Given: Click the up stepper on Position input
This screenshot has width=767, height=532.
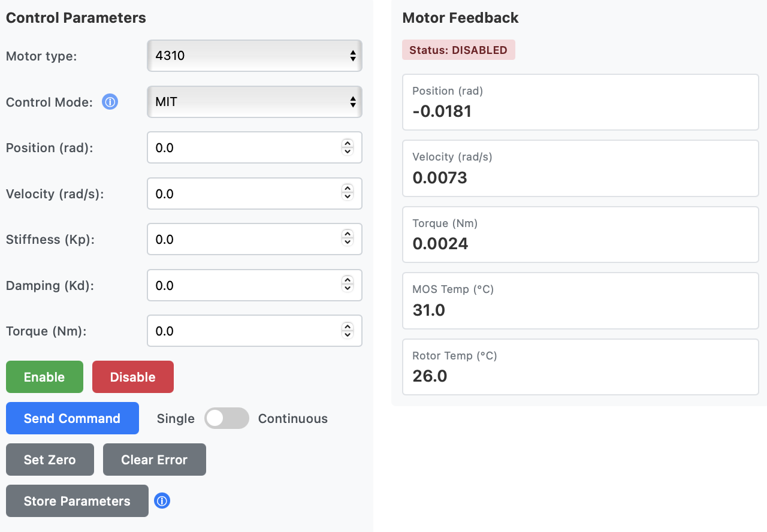Looking at the screenshot, I should tap(347, 144).
